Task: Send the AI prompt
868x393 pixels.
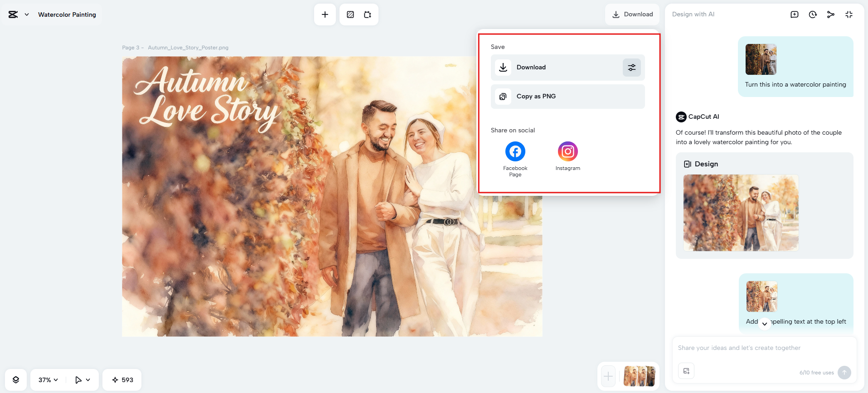Action: [844, 373]
